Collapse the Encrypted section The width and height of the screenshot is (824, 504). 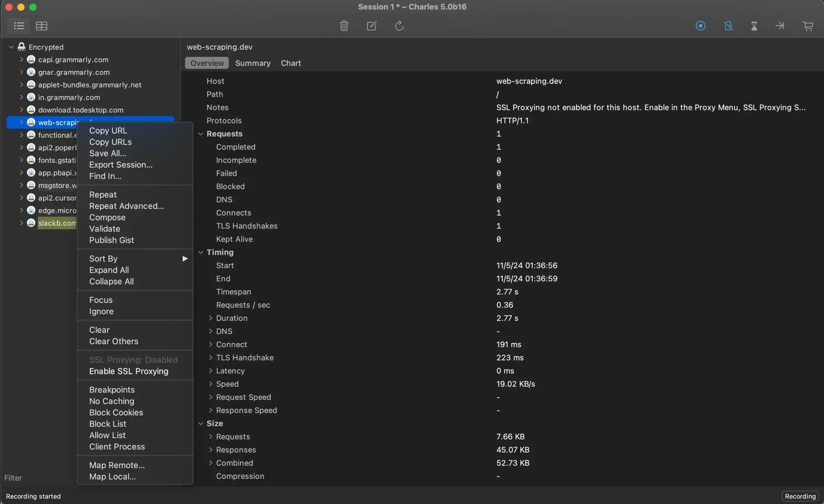11,47
